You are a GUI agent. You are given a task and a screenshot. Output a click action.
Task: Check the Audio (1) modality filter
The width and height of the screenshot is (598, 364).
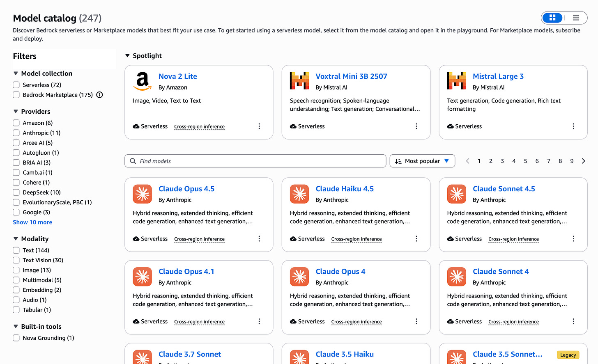tap(16, 300)
